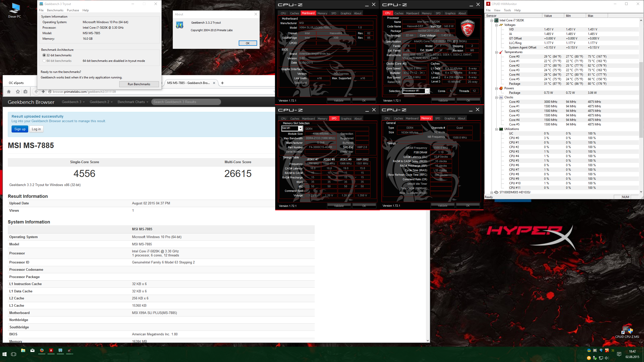644x362 pixels.
Task: Open the browser bookmarks list icon
Action: pyautogui.click(x=25, y=92)
